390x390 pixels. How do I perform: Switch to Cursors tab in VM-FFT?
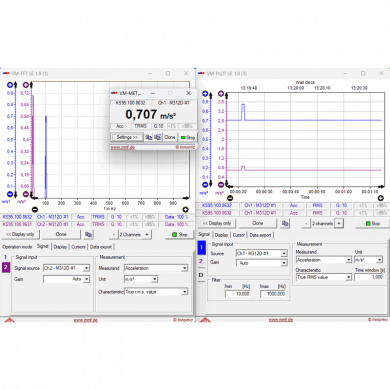[78, 247]
